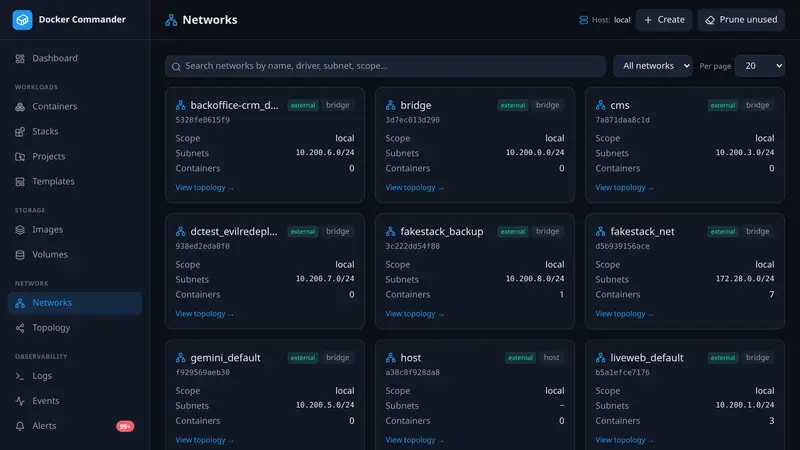
Task: Click the Prune unused button
Action: [741, 20]
